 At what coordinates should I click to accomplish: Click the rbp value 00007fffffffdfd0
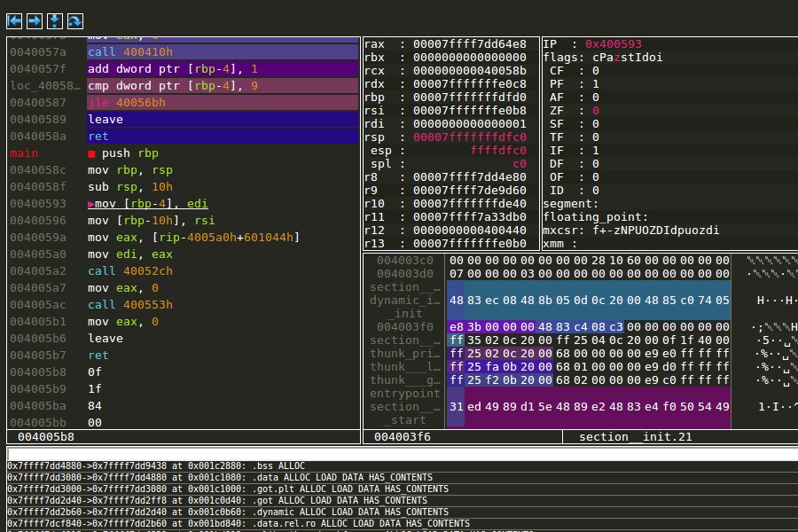coord(469,98)
